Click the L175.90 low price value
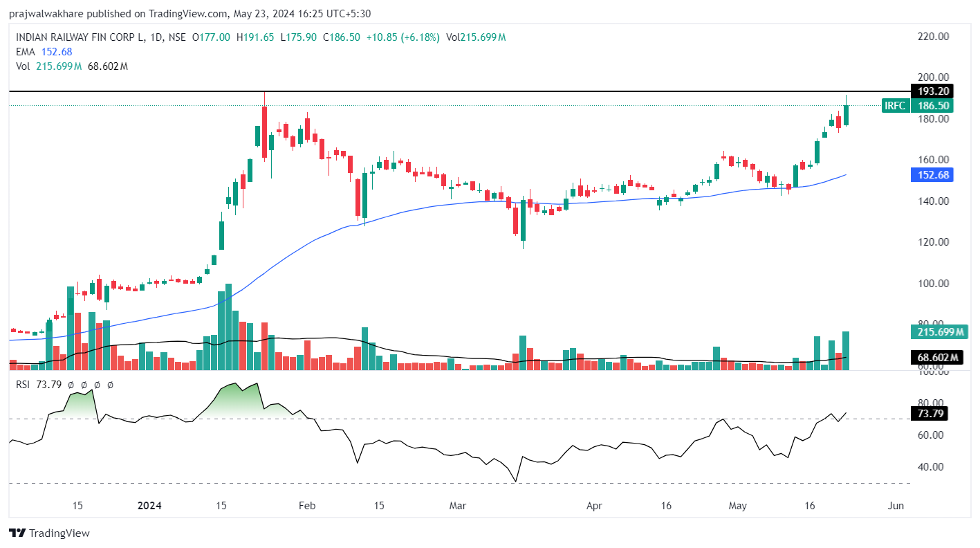This screenshot has width=980, height=548. click(299, 37)
